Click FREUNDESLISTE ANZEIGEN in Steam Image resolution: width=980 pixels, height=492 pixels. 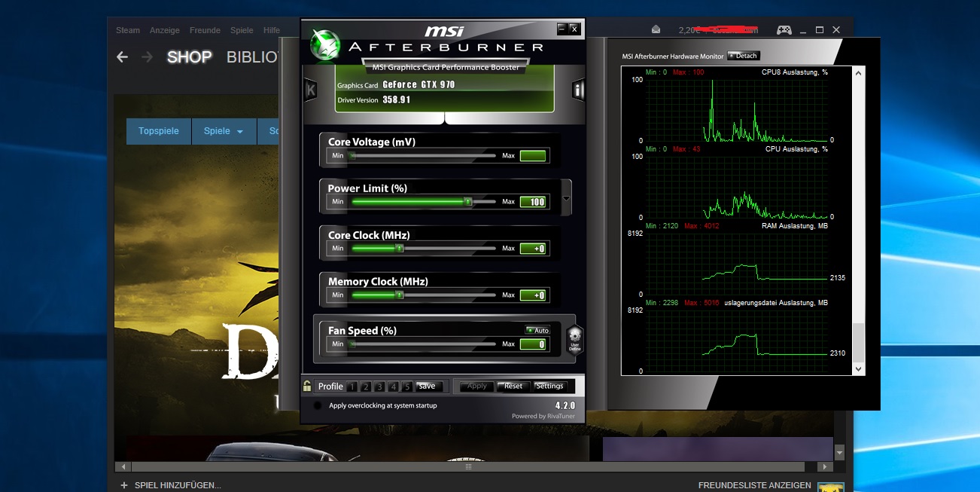click(x=754, y=485)
